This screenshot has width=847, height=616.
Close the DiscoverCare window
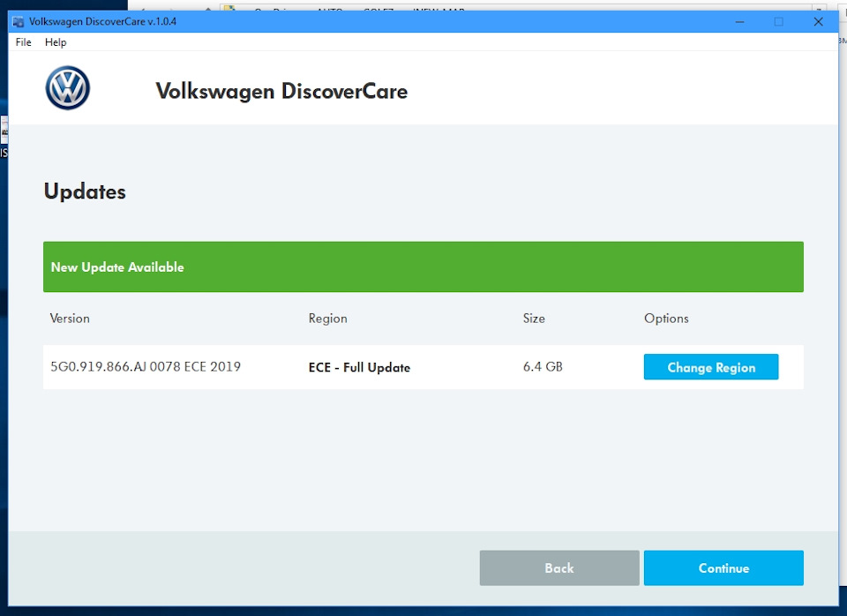pyautogui.click(x=818, y=21)
